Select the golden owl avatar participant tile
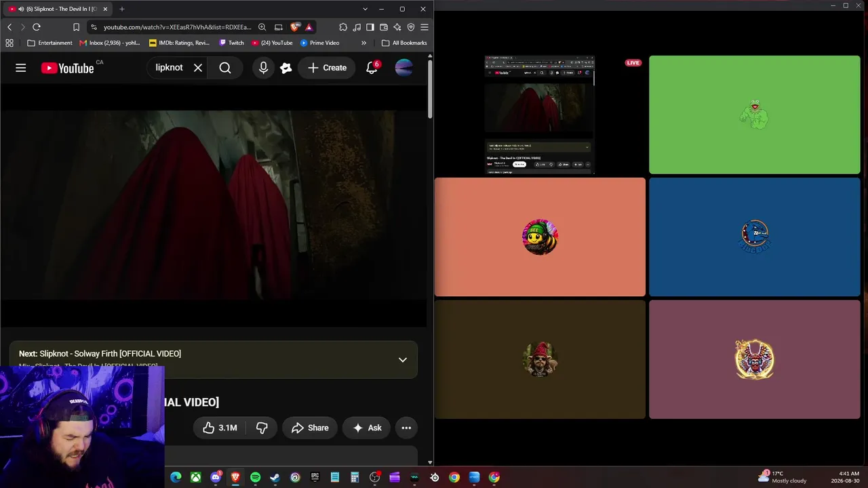Viewport: 868px width, 488px height. [x=755, y=359]
